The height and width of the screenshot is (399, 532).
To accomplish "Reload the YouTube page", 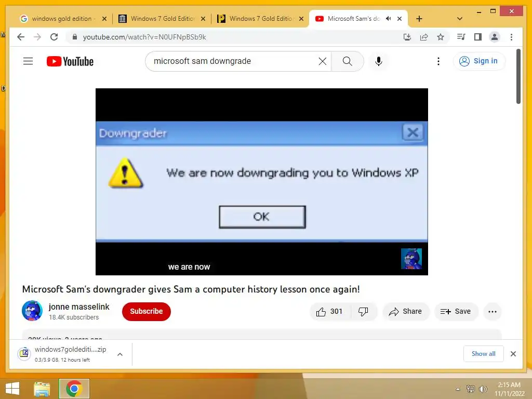I will click(54, 37).
